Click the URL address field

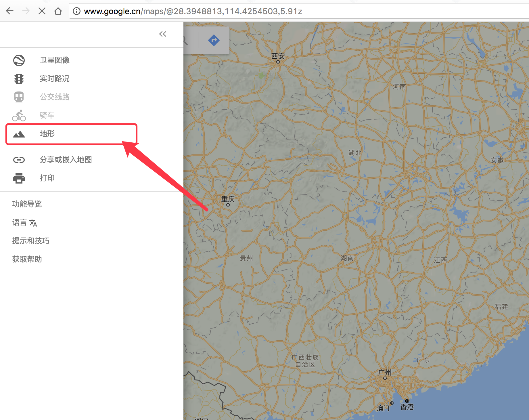point(299,11)
